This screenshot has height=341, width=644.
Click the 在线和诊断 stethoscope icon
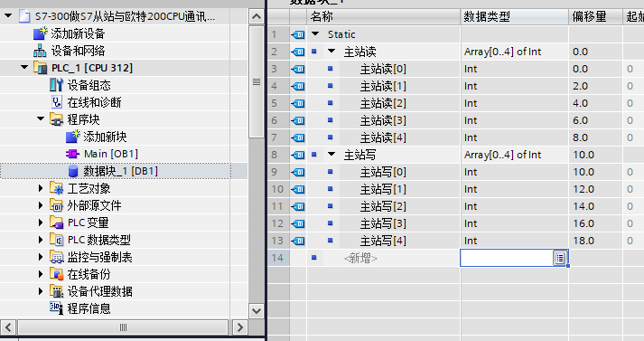pos(57,102)
